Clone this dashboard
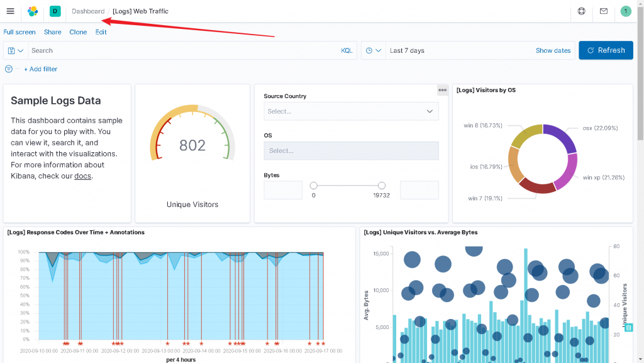The image size is (644, 363). point(78,32)
